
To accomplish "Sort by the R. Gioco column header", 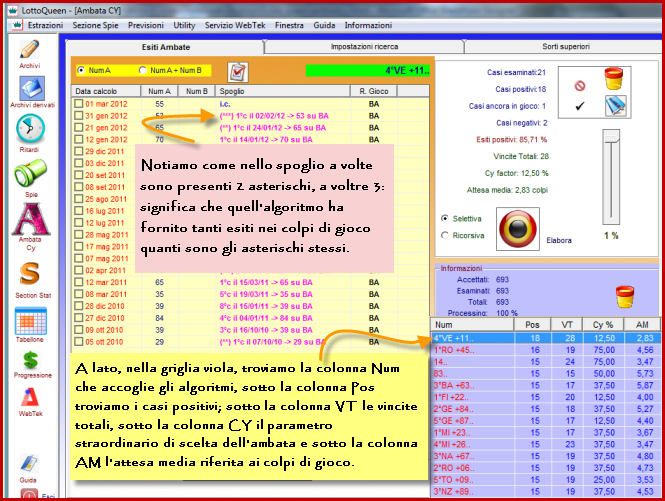I will (x=374, y=91).
